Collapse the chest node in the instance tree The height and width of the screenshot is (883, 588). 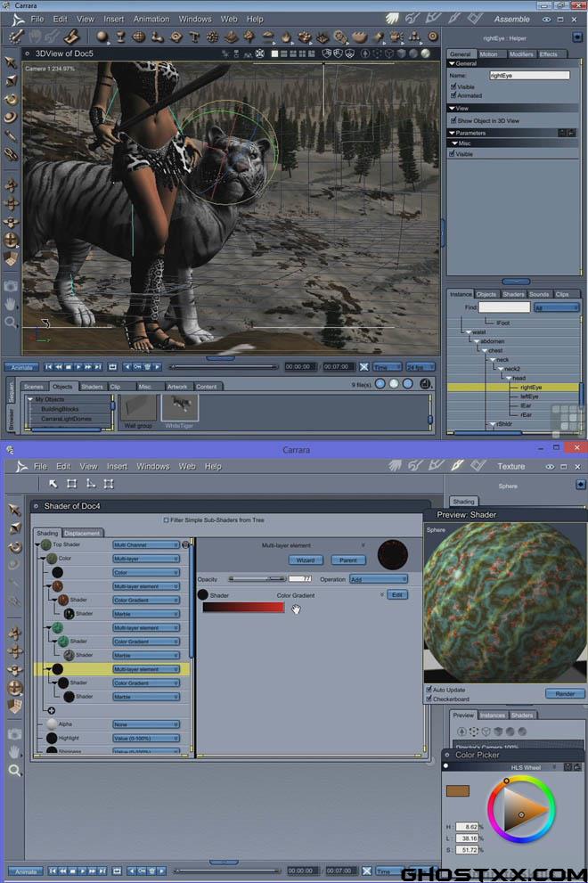[485, 350]
